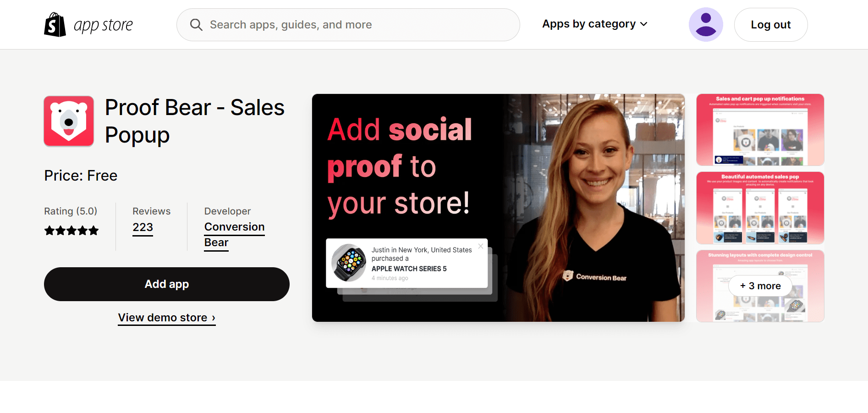Screen dimensions: 868x413
Task: Click the Add app button
Action: click(167, 284)
